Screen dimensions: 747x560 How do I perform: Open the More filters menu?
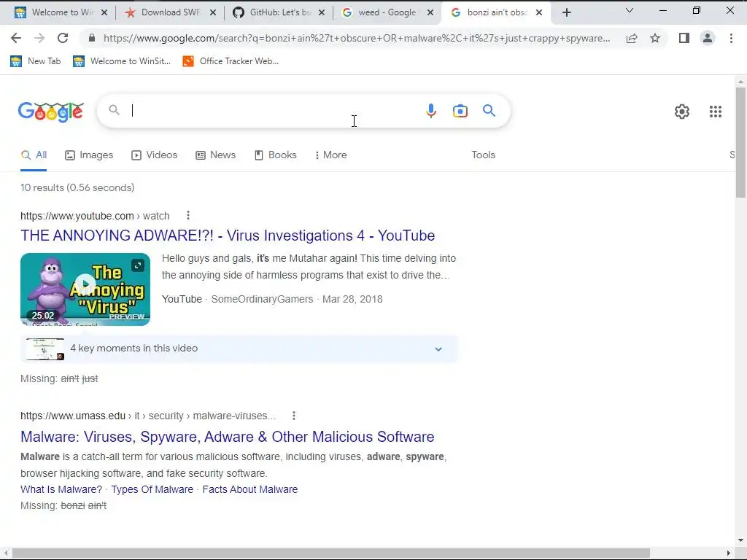pos(330,155)
